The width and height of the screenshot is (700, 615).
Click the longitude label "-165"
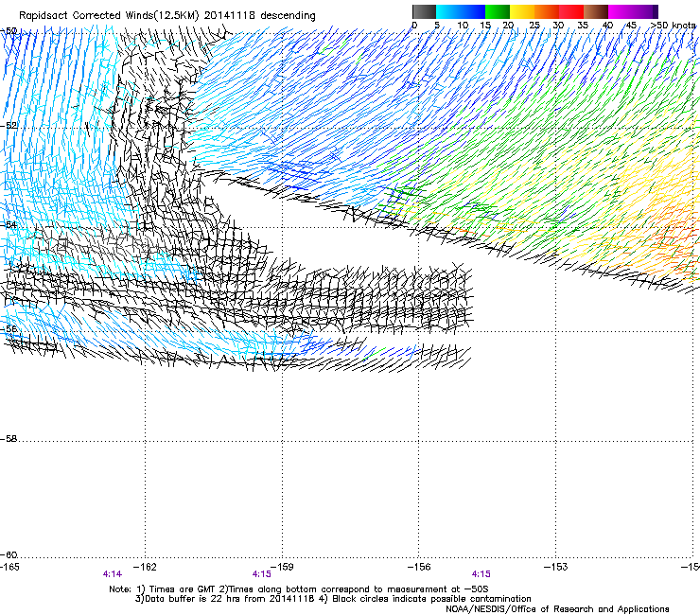(x=9, y=567)
